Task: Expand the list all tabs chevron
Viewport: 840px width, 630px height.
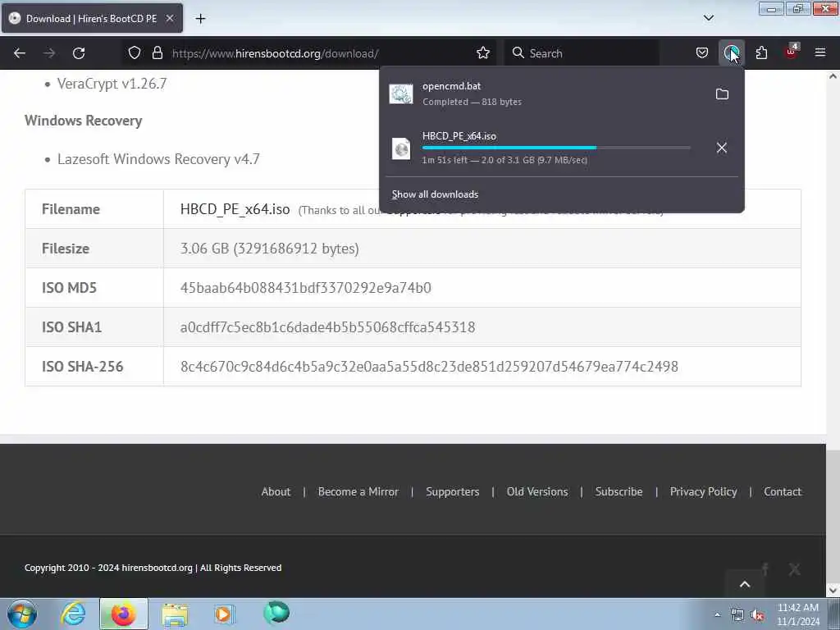Action: tap(709, 18)
